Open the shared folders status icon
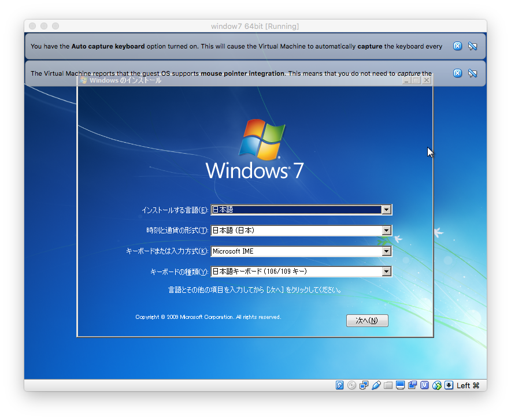The height and width of the screenshot is (420, 511). click(x=388, y=385)
